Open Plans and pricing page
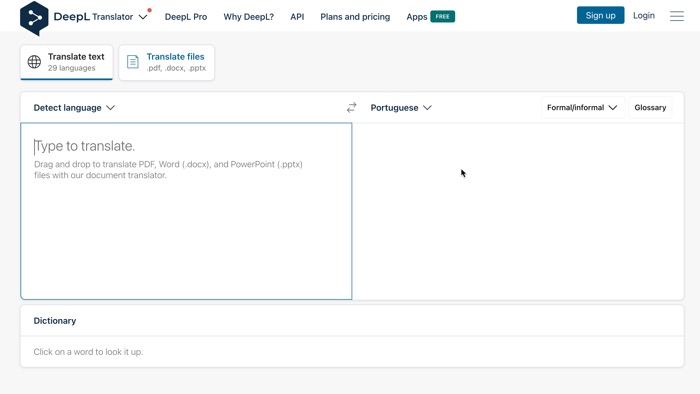The image size is (700, 394). tap(355, 17)
